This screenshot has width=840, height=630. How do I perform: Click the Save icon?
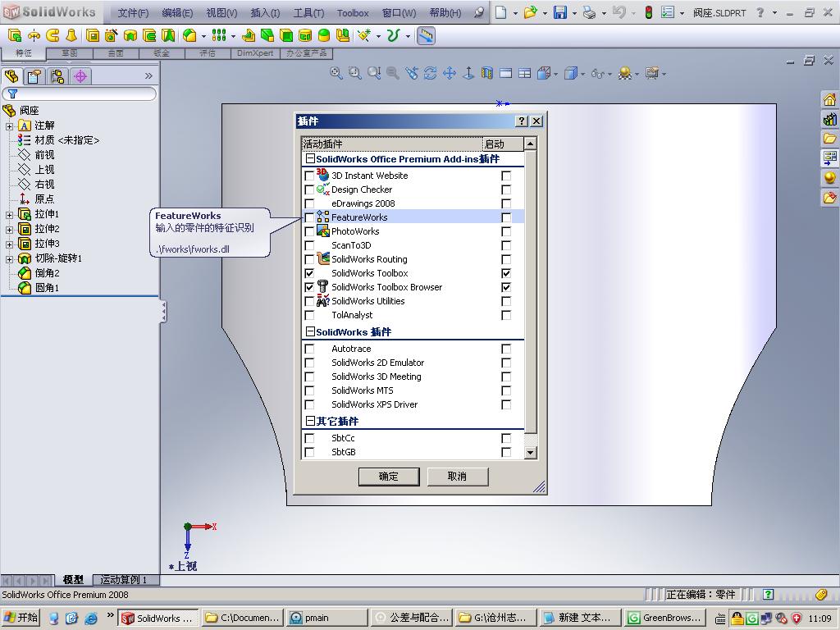559,12
